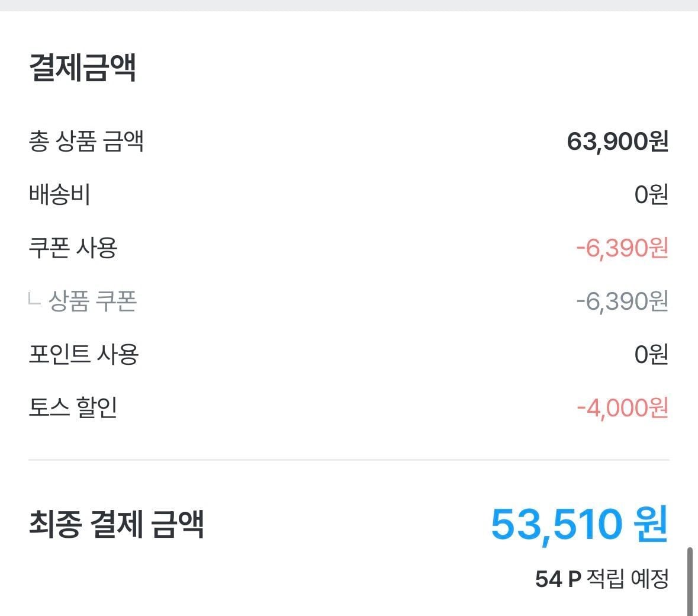Click the 최종 결제 금액 label

117,524
